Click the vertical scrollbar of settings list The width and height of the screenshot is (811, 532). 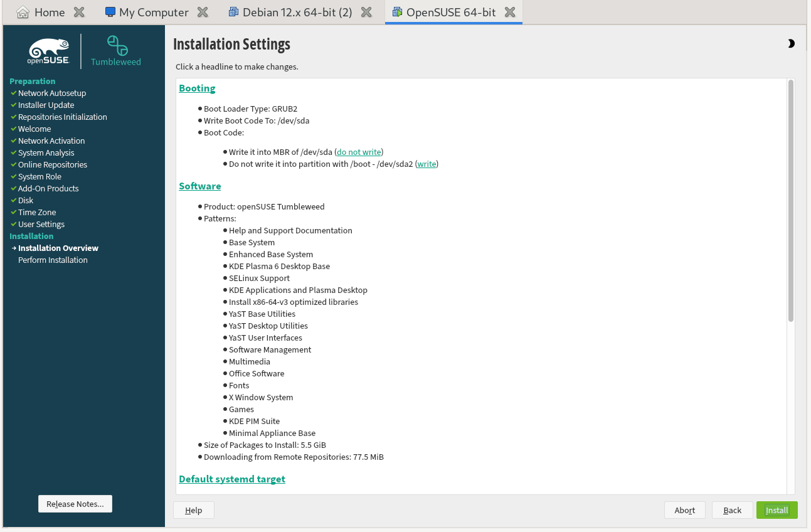(791, 201)
